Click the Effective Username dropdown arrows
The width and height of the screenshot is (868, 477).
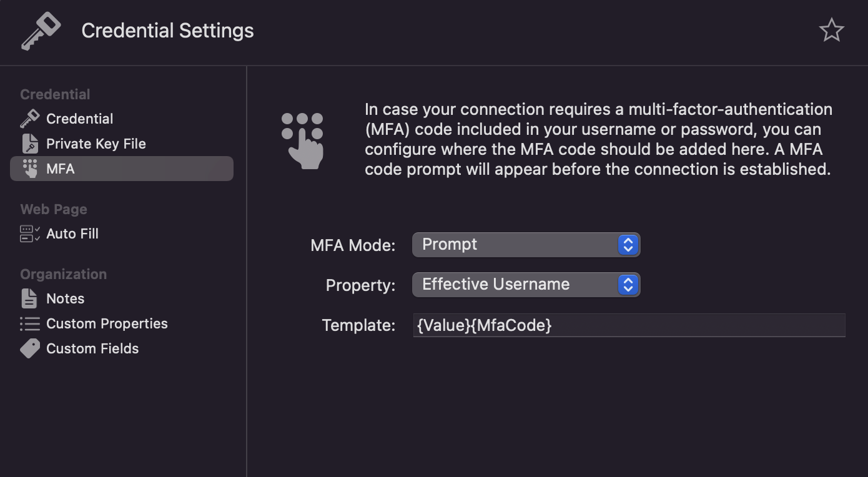[x=628, y=285]
